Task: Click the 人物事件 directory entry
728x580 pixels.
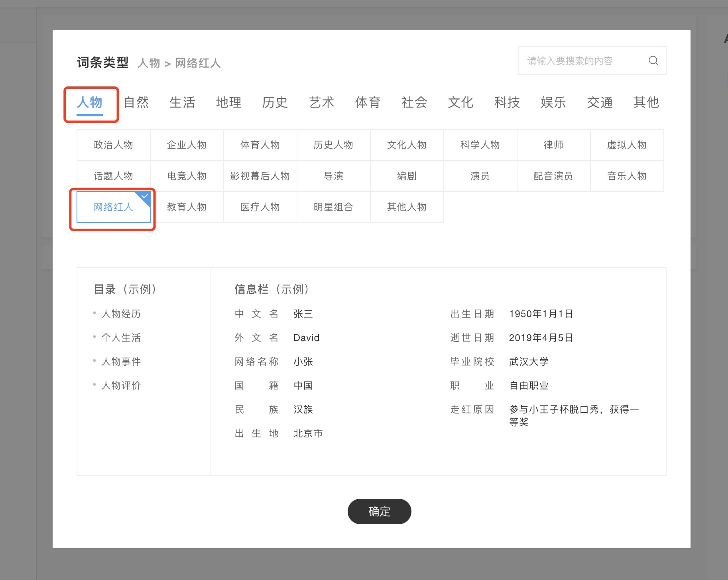Action: click(121, 362)
